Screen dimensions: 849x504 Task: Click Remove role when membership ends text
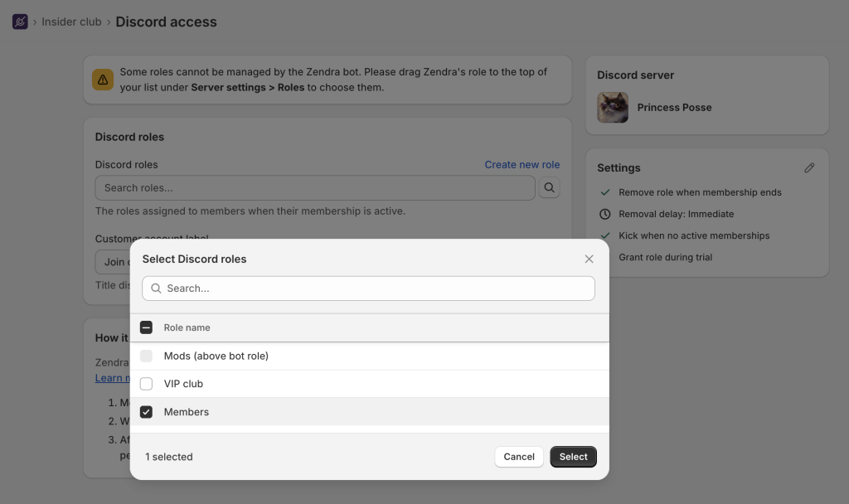[x=700, y=192]
